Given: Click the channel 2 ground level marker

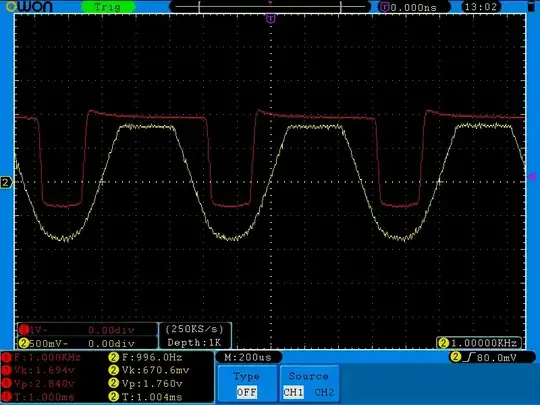Looking at the screenshot, I should [x=6, y=182].
